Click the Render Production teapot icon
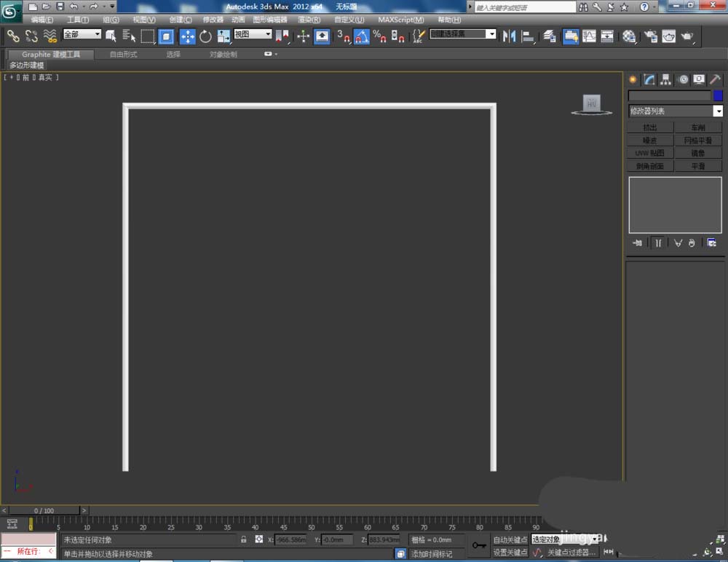The height and width of the screenshot is (562, 728). coord(687,36)
